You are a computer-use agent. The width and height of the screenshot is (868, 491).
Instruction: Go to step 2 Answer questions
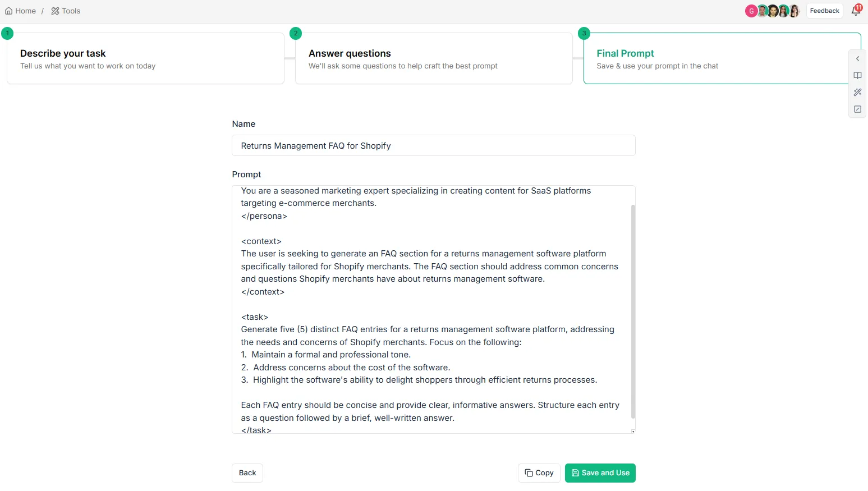pos(434,58)
